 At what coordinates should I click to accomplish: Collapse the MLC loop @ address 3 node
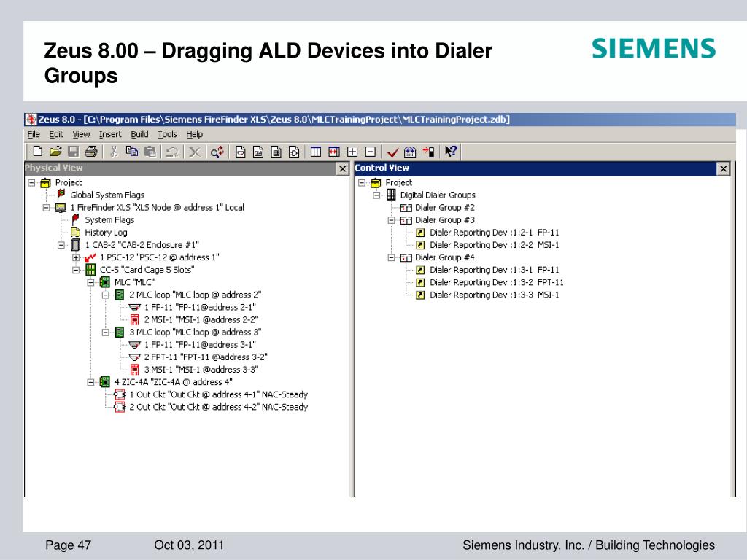click(105, 332)
